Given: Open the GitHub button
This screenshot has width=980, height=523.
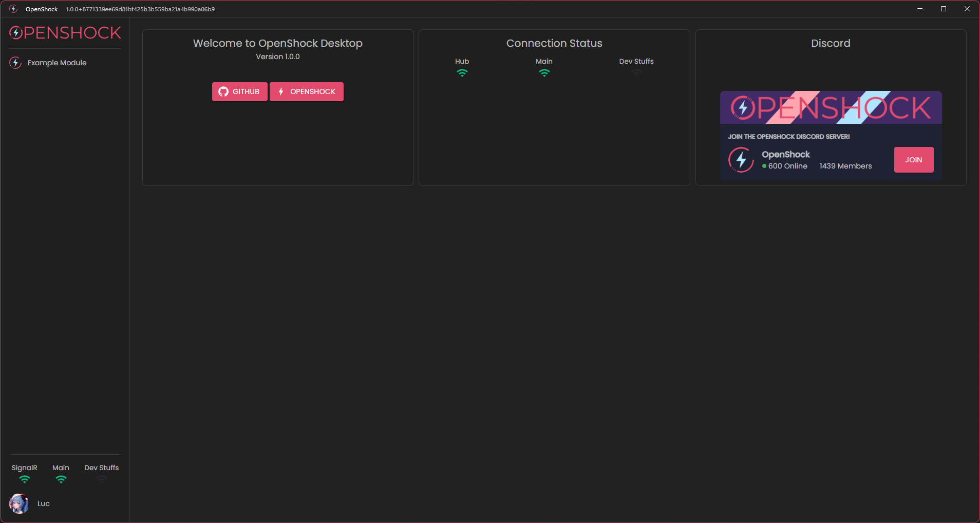Looking at the screenshot, I should click(240, 91).
